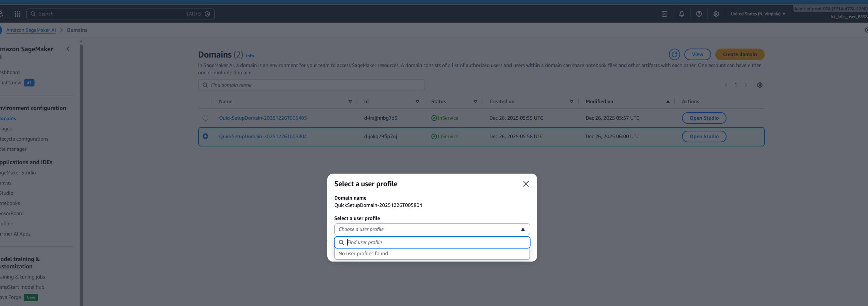
Task: Select radio for QuickSetupDomain-20251226T005804
Action: pos(205,136)
